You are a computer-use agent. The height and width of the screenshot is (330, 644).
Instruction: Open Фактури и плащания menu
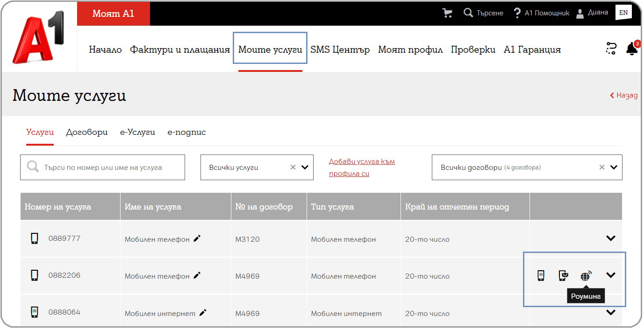tap(180, 49)
